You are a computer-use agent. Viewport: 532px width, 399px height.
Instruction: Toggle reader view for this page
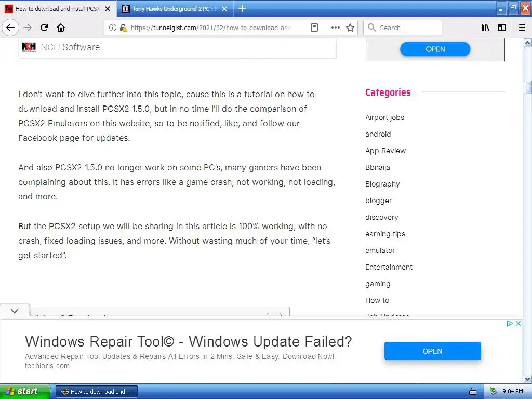tap(314, 28)
